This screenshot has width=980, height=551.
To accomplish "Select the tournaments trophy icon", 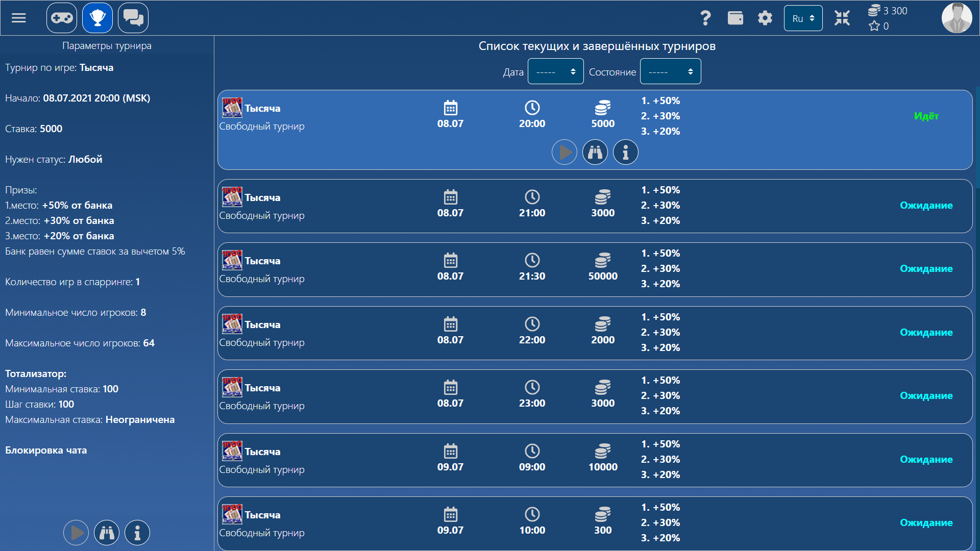I will coord(97,18).
